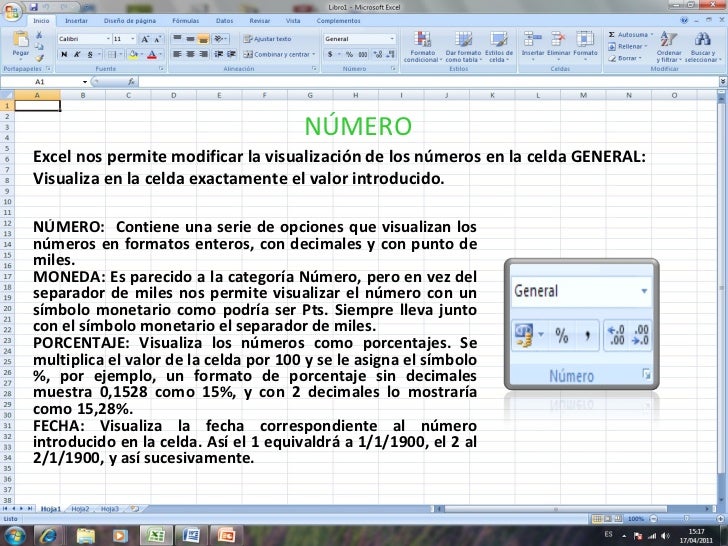Open Excel Help question mark
The width and height of the screenshot is (728, 546).
click(x=684, y=20)
